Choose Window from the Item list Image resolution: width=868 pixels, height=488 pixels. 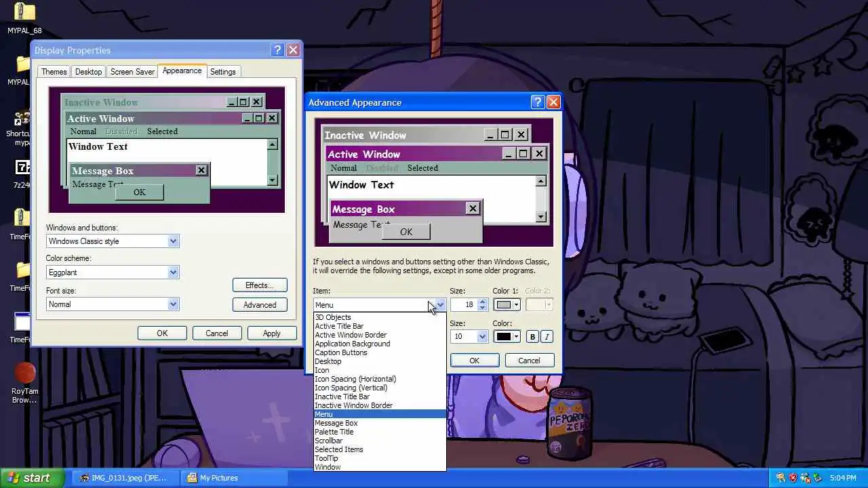click(380, 467)
